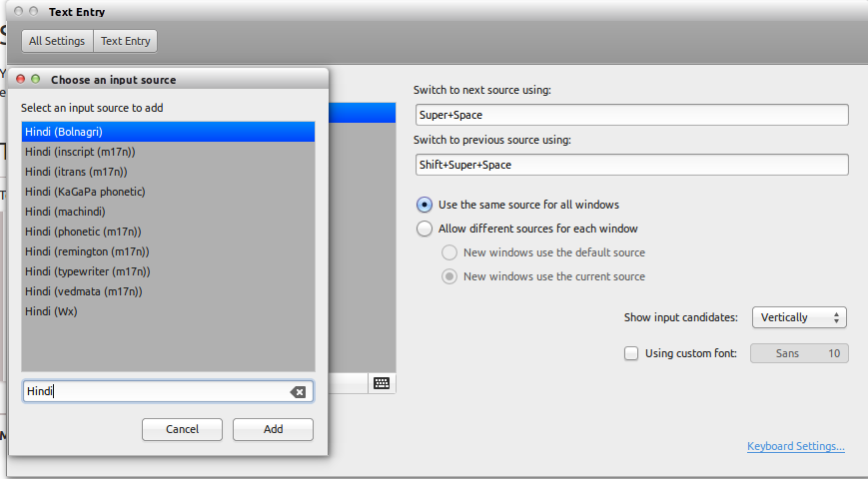Click the Switch to previous source shortcut field
868x479 pixels.
pyautogui.click(x=631, y=165)
